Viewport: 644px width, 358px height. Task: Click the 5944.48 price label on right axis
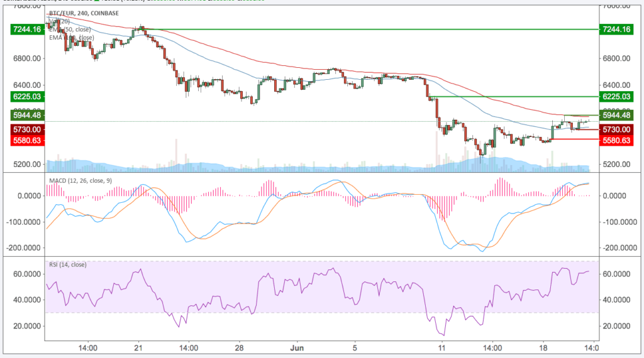click(616, 116)
